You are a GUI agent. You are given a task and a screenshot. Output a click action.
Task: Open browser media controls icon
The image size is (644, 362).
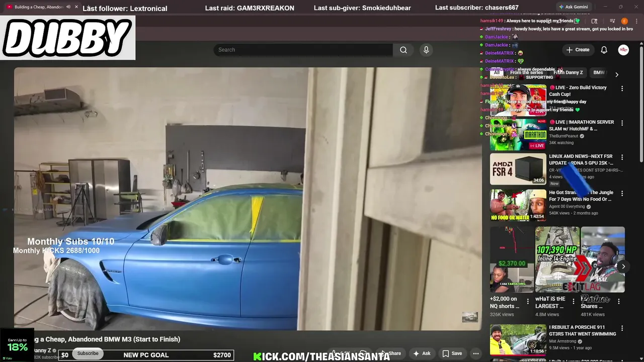(612, 21)
